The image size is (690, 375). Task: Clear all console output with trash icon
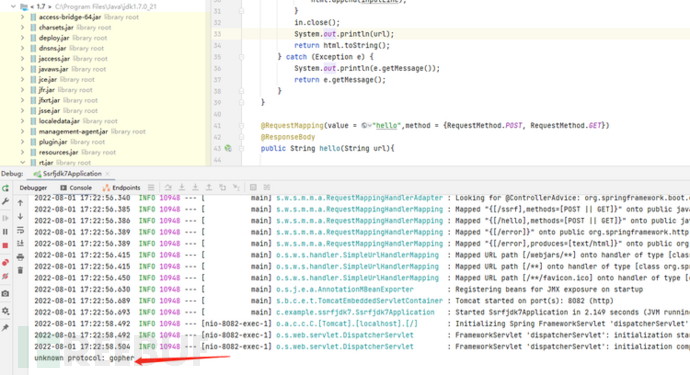[x=20, y=270]
